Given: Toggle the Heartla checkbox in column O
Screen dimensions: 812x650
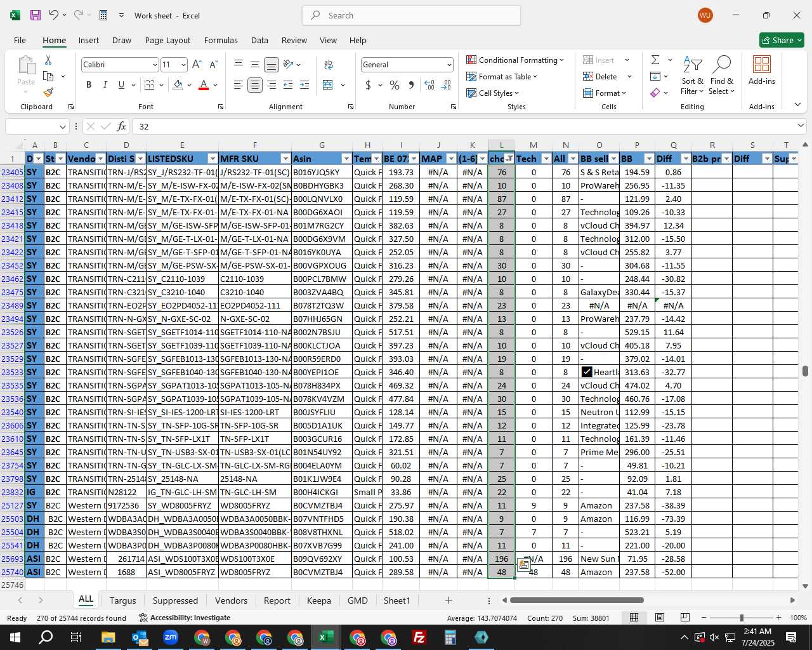Looking at the screenshot, I should 586,372.
